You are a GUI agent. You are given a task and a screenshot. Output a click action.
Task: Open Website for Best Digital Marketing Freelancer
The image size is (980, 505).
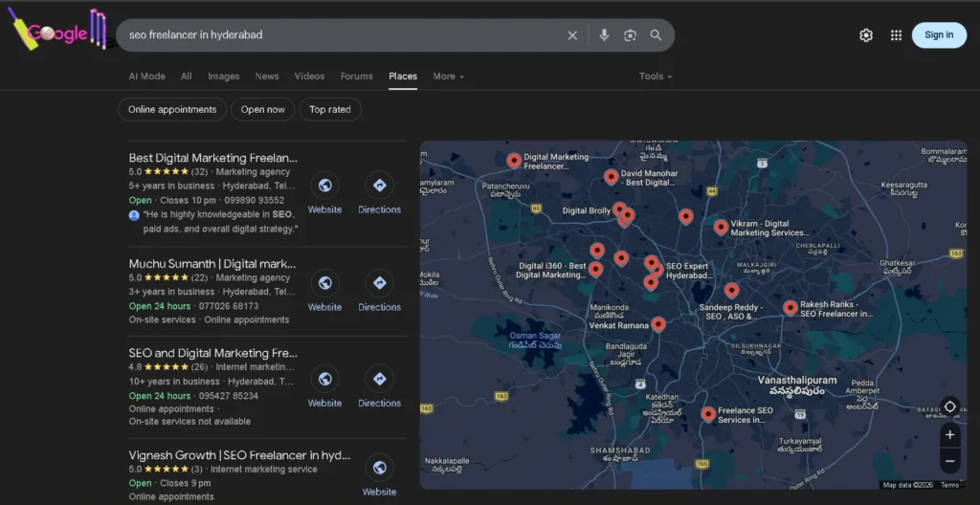click(x=325, y=194)
